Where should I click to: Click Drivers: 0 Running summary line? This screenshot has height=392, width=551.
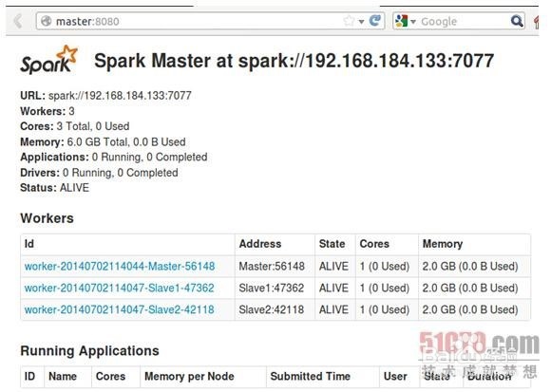pos(99,173)
